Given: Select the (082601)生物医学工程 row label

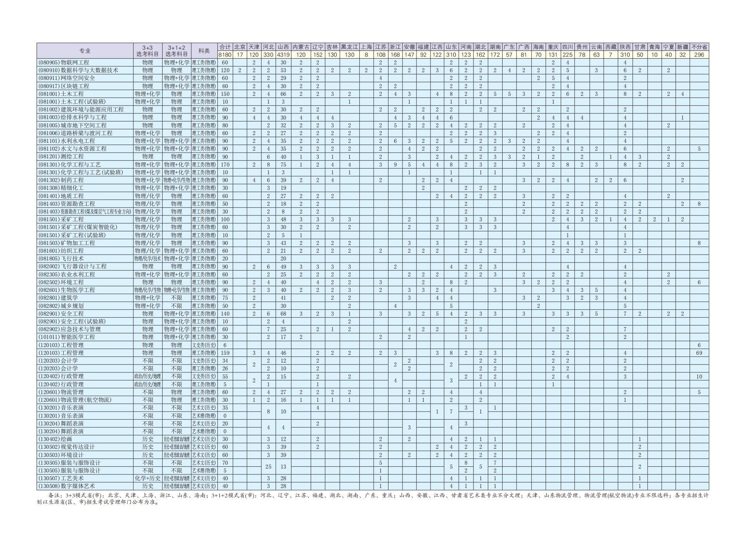Looking at the screenshot, I should click(66, 290).
